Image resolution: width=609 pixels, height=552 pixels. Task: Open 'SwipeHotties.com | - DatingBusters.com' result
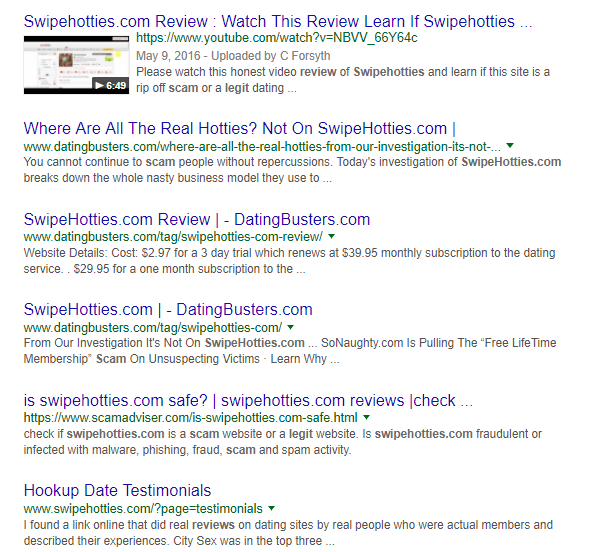click(168, 310)
